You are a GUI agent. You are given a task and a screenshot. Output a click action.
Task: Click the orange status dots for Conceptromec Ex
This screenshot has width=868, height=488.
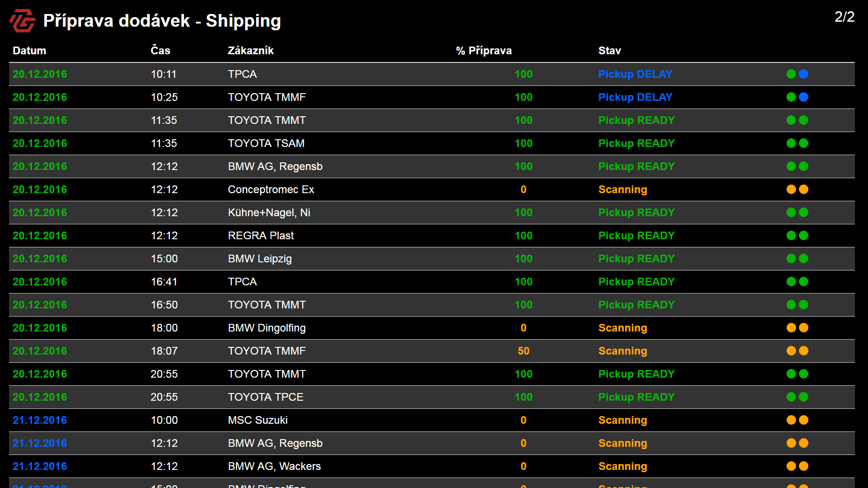(x=797, y=190)
